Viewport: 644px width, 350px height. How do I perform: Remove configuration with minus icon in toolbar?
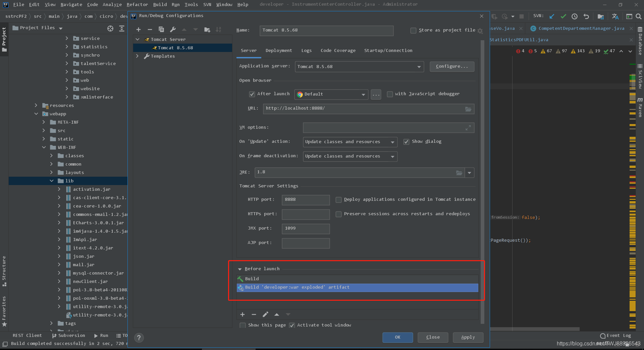pyautogui.click(x=150, y=30)
